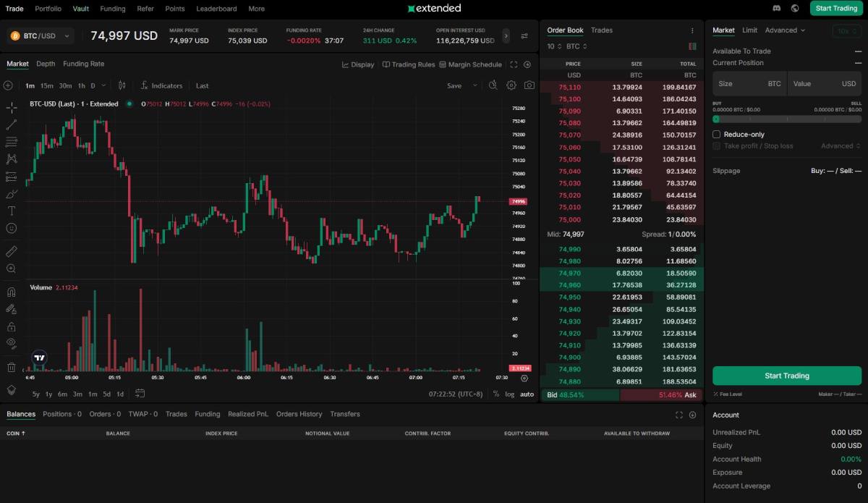Click the large Start Trading button
This screenshot has width=868, height=503.
[787, 376]
